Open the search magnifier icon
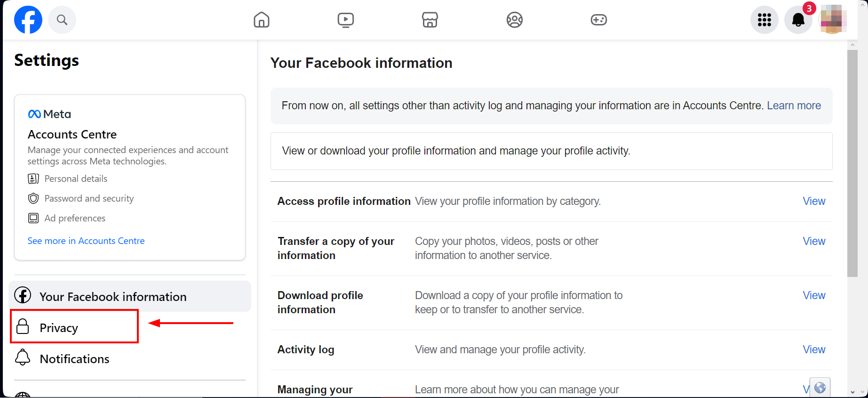 (x=62, y=20)
